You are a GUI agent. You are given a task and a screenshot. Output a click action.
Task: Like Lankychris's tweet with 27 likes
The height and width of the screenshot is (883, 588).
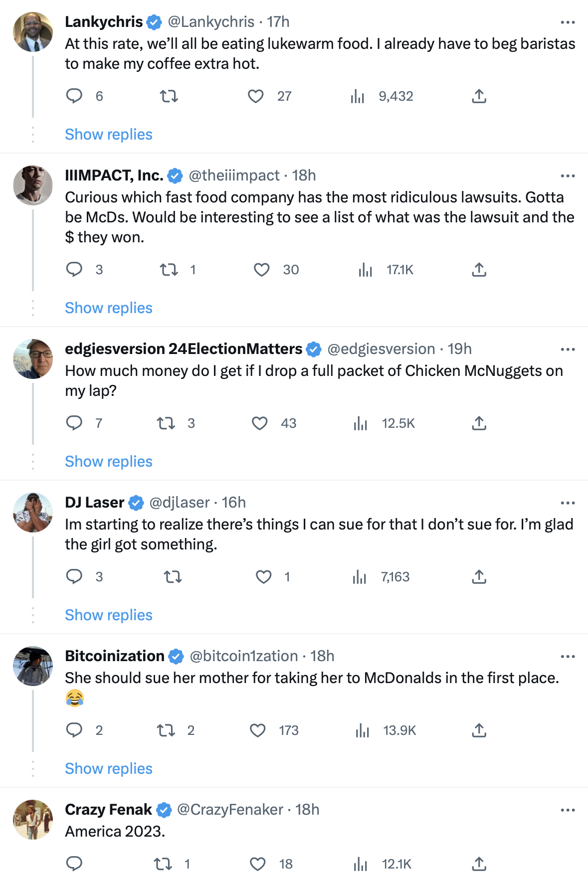(x=256, y=96)
